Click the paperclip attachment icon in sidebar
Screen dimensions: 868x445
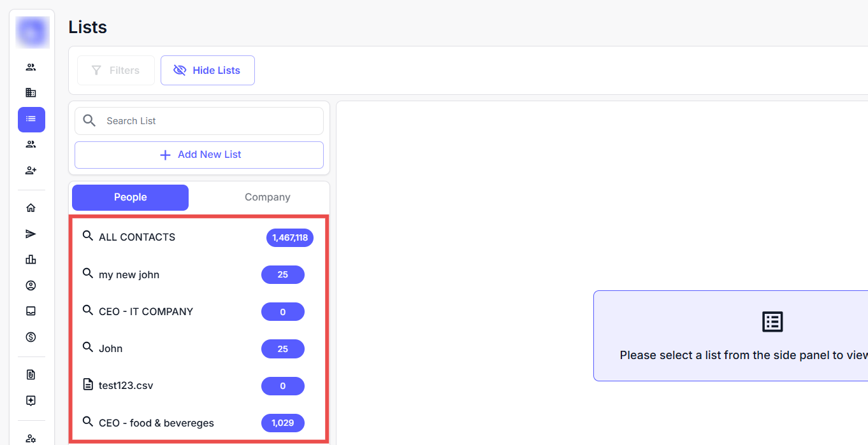tap(31, 375)
